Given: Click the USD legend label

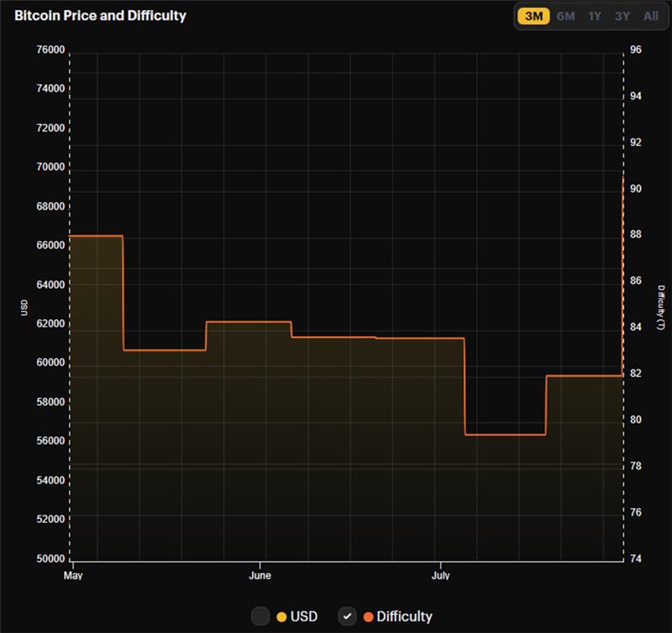Looking at the screenshot, I should point(304,617).
